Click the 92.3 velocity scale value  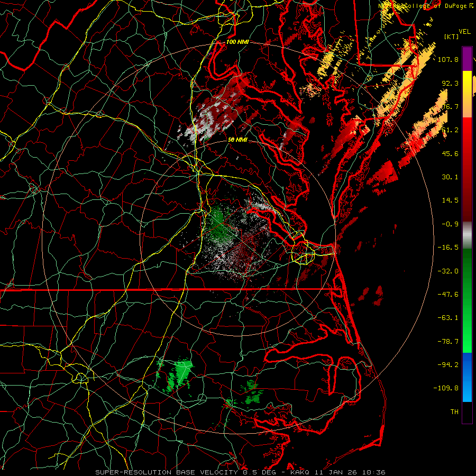tap(450, 83)
